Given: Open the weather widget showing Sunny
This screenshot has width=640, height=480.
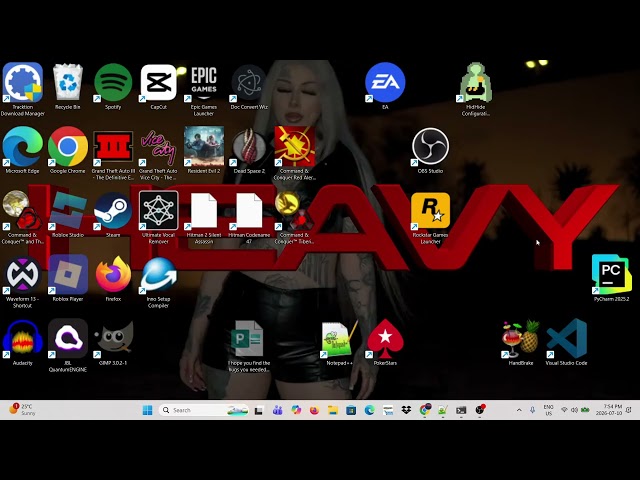Looking at the screenshot, I should pos(22,409).
